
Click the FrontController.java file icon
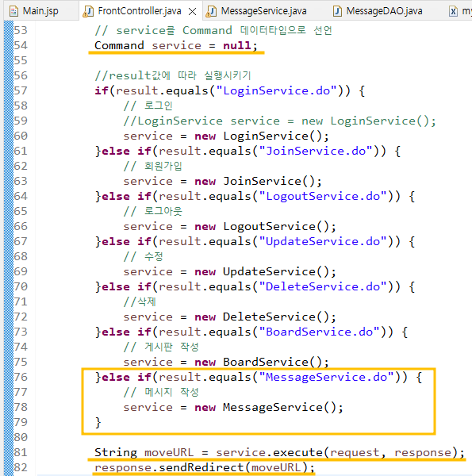click(88, 11)
